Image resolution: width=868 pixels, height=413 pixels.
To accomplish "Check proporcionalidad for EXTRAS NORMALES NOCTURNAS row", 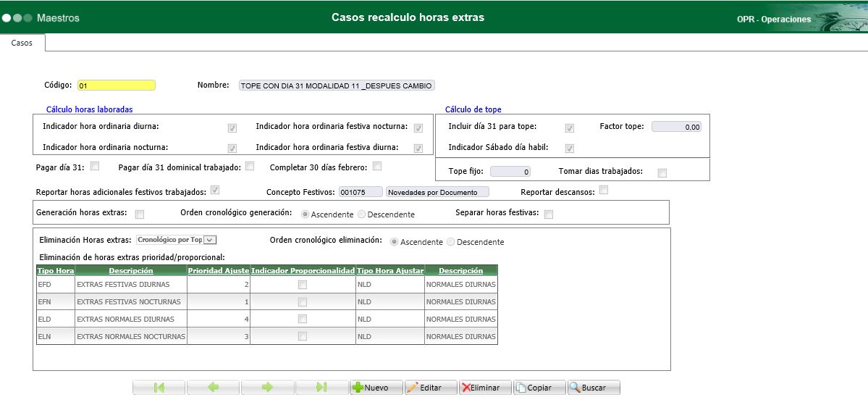I will coord(303,336).
